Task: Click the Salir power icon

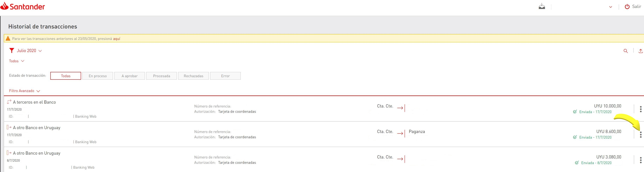Action: (627, 7)
